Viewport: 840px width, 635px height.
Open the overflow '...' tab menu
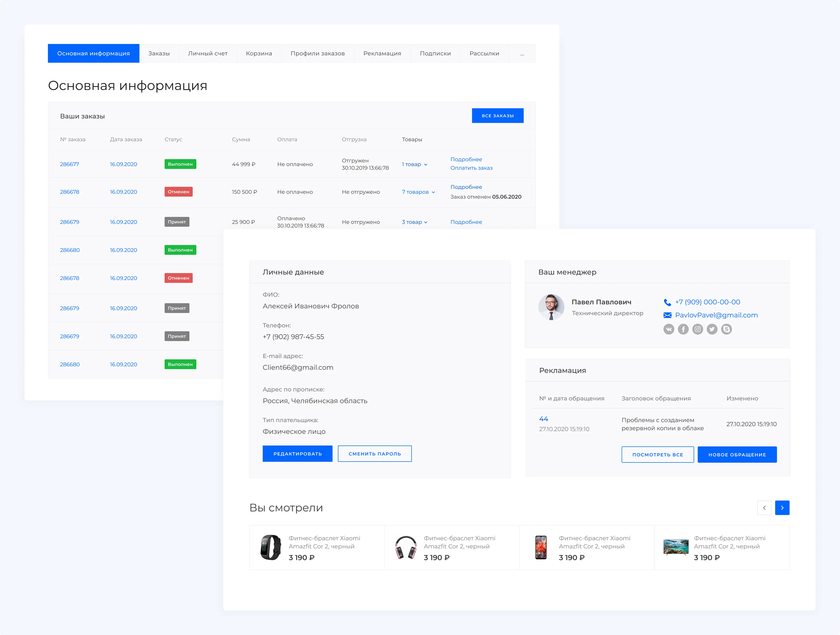pos(522,53)
